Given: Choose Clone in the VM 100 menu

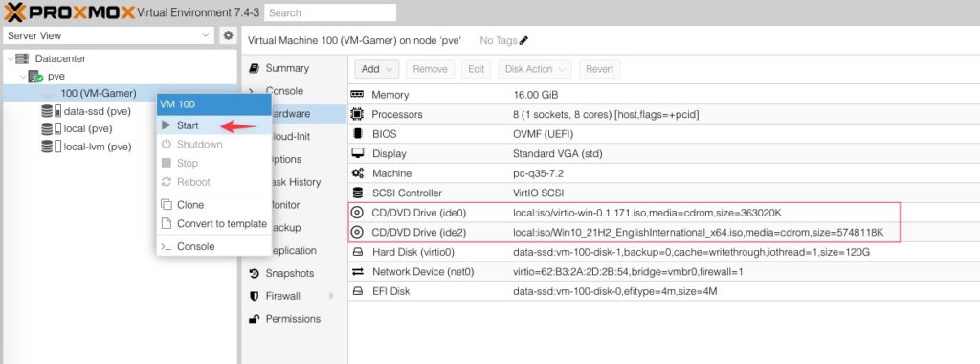Looking at the screenshot, I should [x=213, y=205].
